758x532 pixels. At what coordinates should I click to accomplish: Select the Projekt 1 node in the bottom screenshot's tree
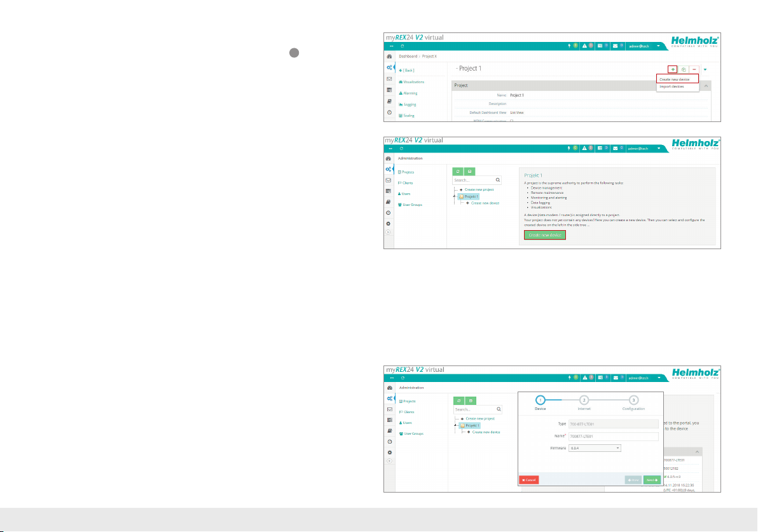[470, 426]
